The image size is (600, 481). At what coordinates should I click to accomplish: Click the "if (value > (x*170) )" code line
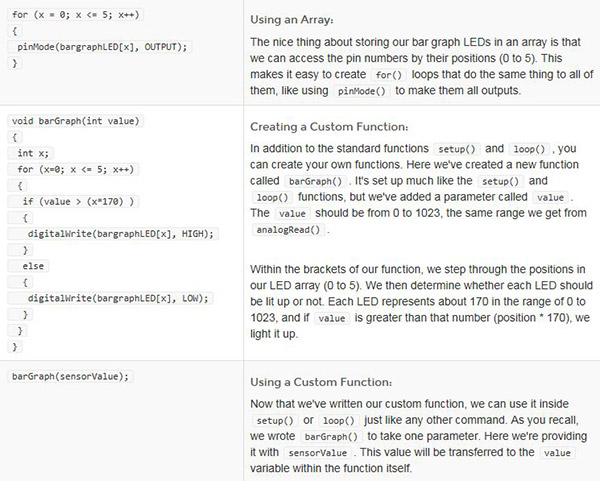pyautogui.click(x=80, y=201)
